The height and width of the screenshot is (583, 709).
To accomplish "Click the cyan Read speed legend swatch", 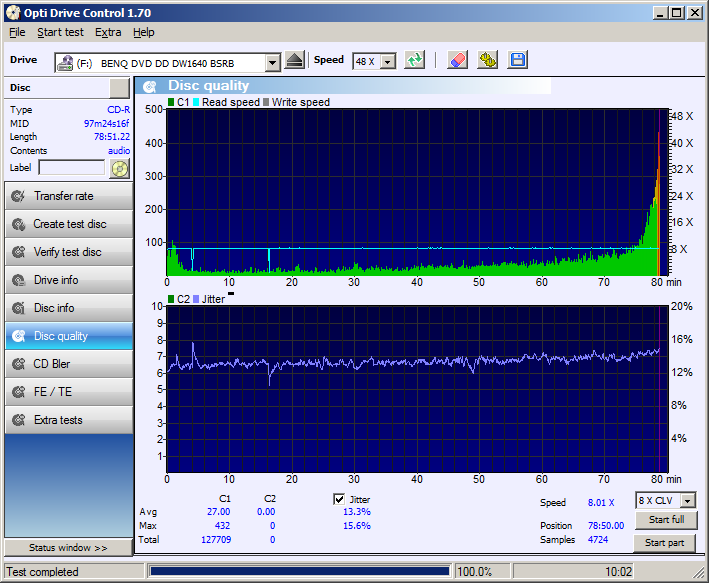I will click(196, 102).
